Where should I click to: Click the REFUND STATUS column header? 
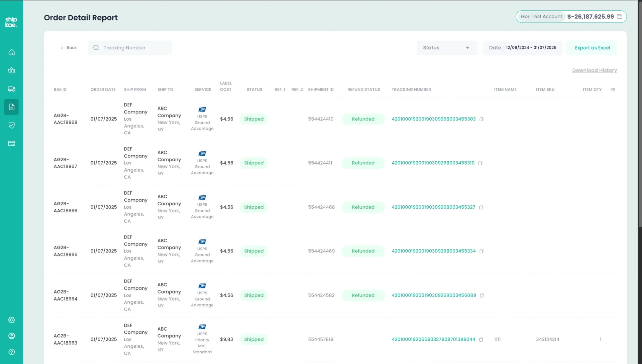coord(363,89)
